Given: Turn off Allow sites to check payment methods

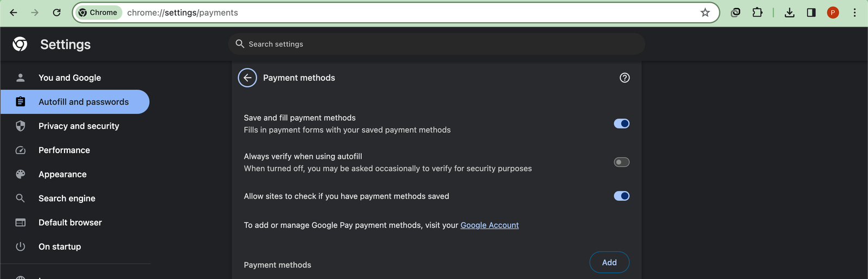Looking at the screenshot, I should pyautogui.click(x=622, y=196).
